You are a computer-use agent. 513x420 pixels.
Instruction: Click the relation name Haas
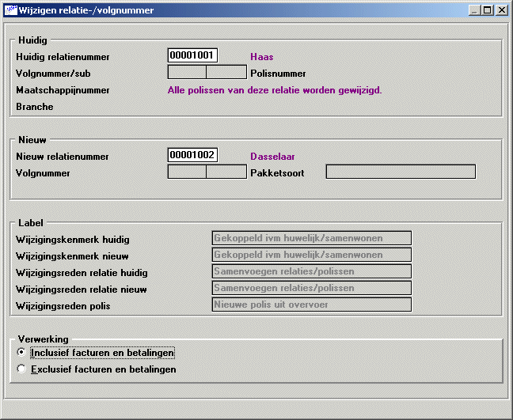[261, 57]
